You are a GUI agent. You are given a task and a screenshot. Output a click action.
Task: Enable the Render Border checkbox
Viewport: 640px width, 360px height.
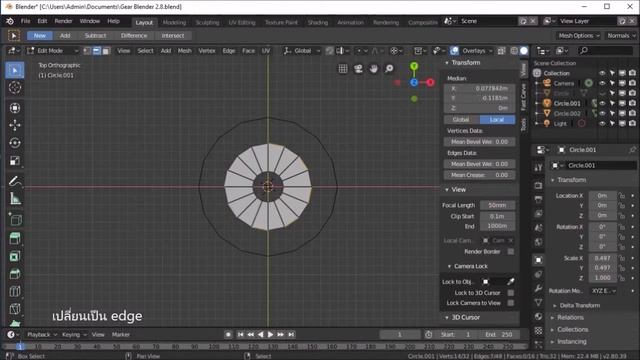(x=511, y=251)
